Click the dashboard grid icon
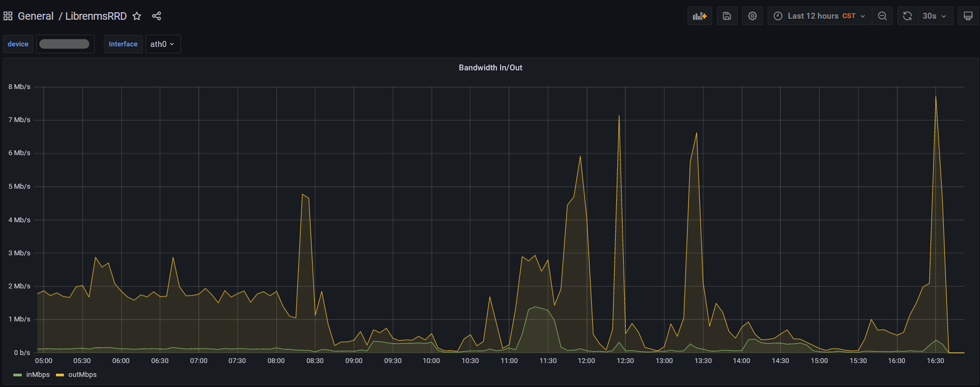980x387 pixels. (x=8, y=16)
